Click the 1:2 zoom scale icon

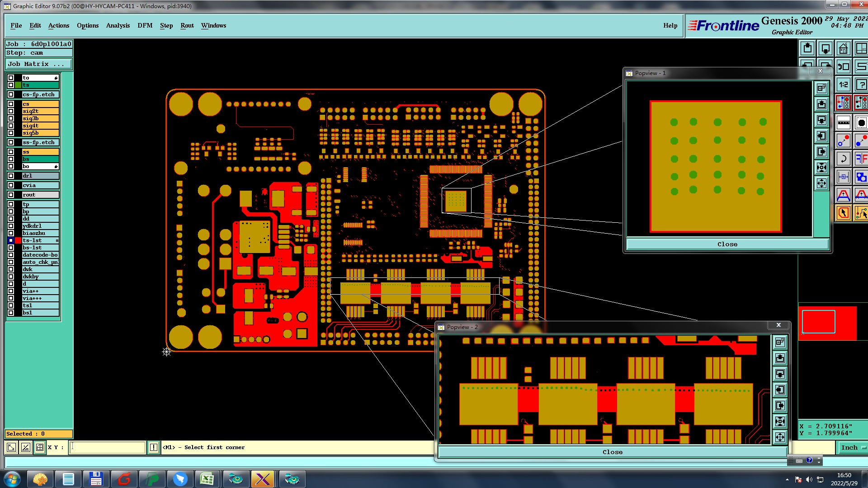843,84
